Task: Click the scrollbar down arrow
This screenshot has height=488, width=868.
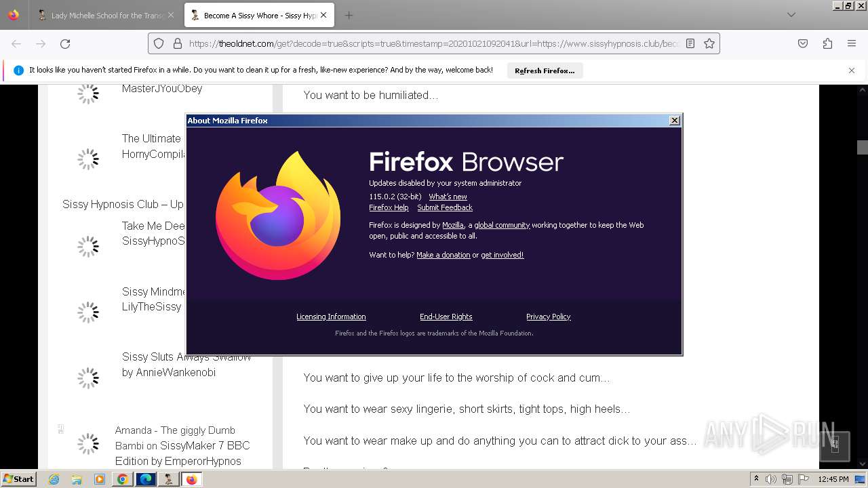Action: tap(863, 464)
